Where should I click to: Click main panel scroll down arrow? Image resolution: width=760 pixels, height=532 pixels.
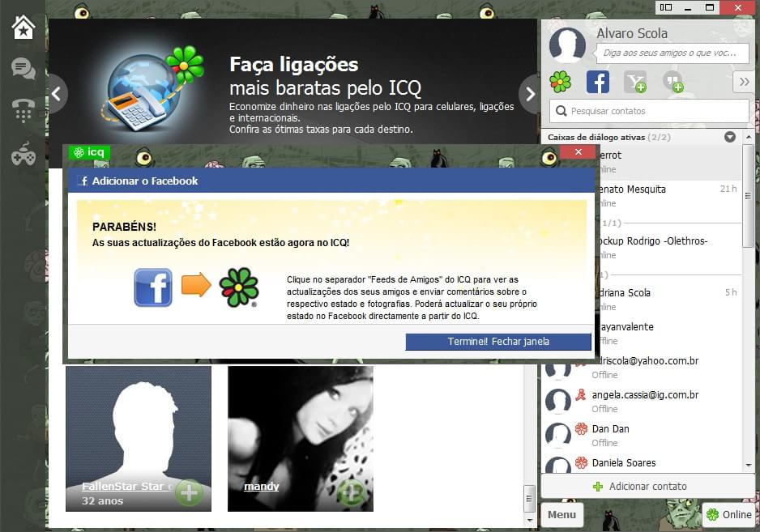point(529,520)
